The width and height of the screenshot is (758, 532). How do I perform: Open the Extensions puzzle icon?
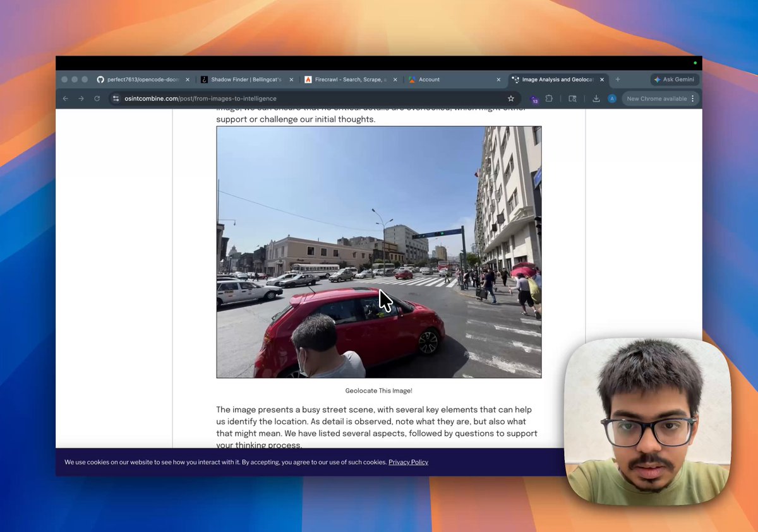(549, 98)
